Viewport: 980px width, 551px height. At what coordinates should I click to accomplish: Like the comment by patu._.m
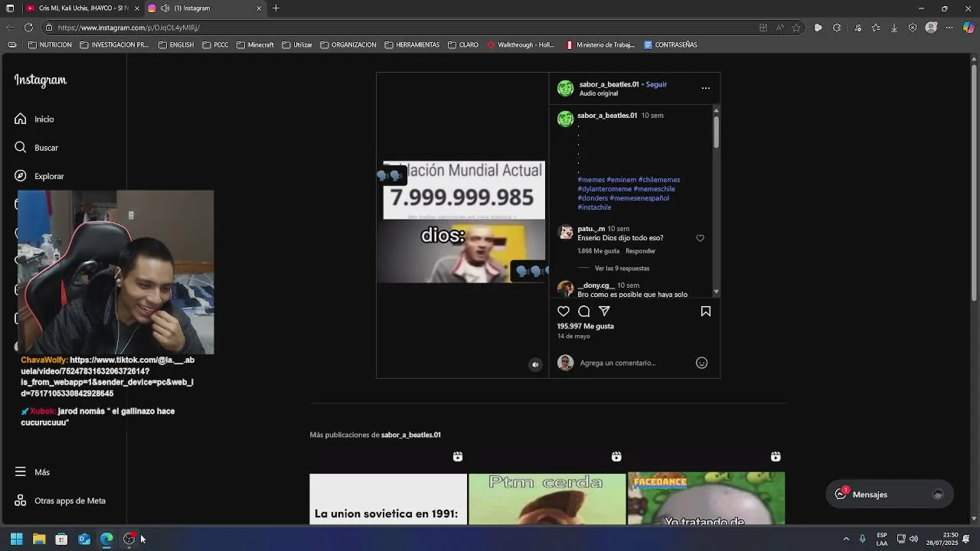click(700, 238)
